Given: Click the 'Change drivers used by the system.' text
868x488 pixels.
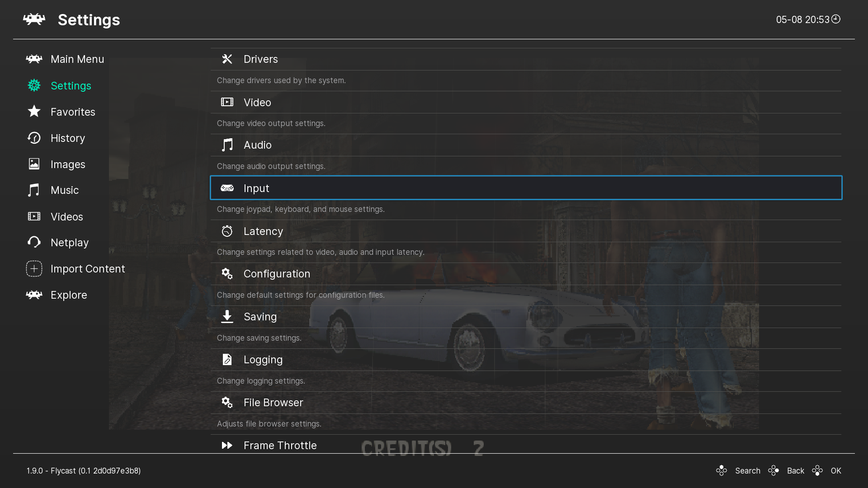Looking at the screenshot, I should tap(281, 80).
